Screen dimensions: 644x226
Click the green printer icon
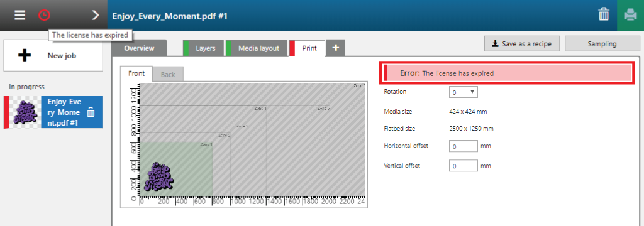click(x=630, y=16)
